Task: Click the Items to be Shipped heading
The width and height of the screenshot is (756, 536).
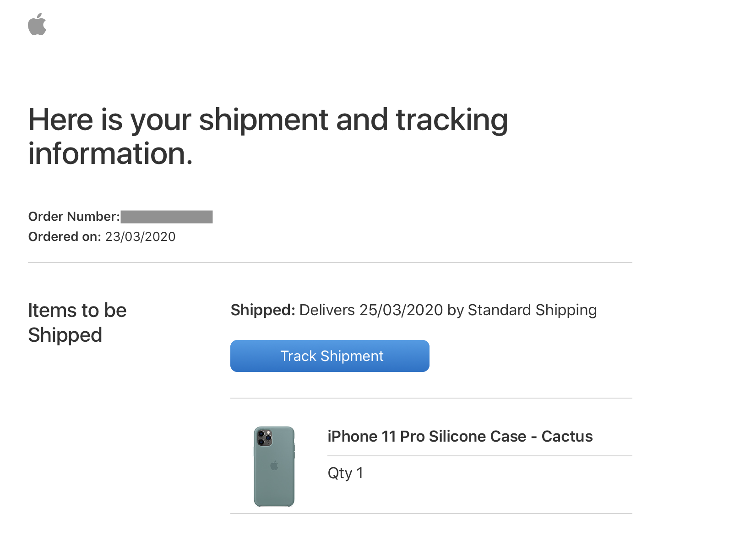Action: click(x=77, y=323)
